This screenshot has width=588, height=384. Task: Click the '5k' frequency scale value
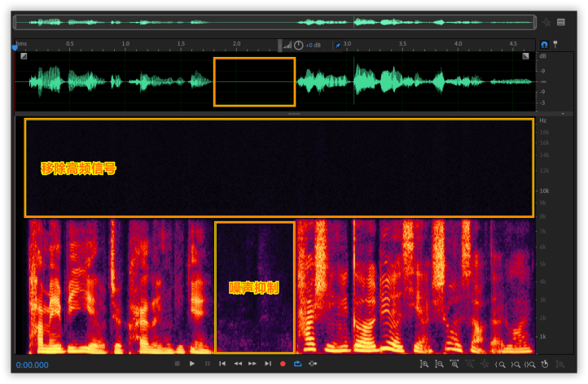click(542, 264)
